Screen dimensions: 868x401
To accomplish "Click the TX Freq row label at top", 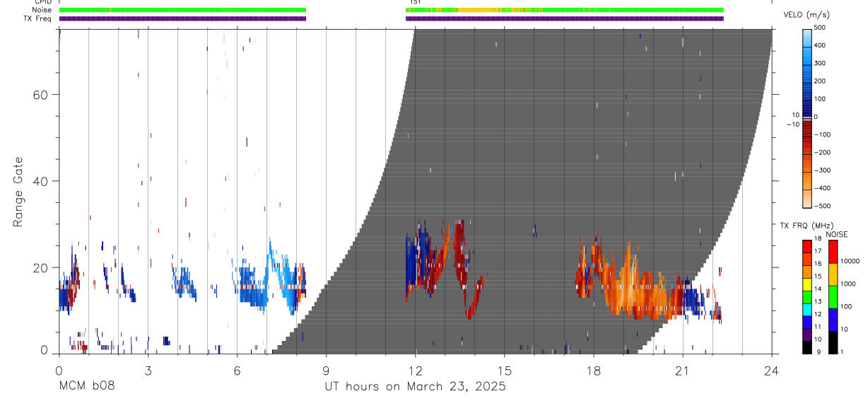I will 38,18.
